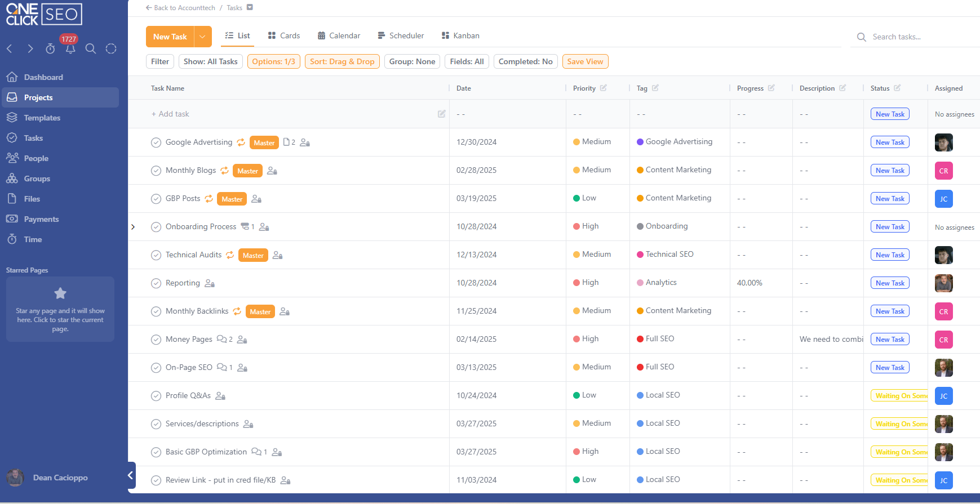Switch to Scheduler view
The height and width of the screenshot is (504, 980).
coord(401,35)
